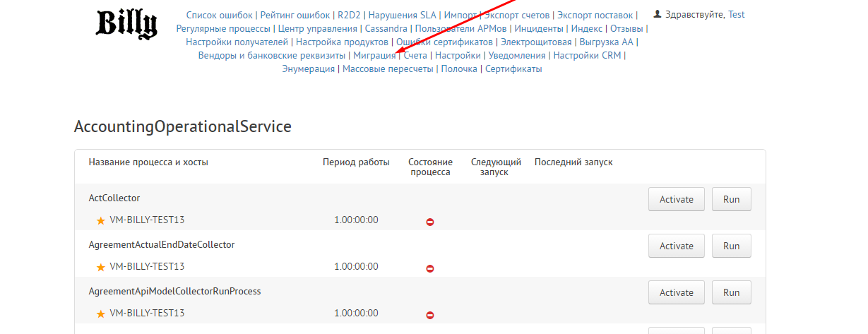Screen dimensions: 868x334
Task: Open the Инциденты link
Action: pyautogui.click(x=539, y=28)
